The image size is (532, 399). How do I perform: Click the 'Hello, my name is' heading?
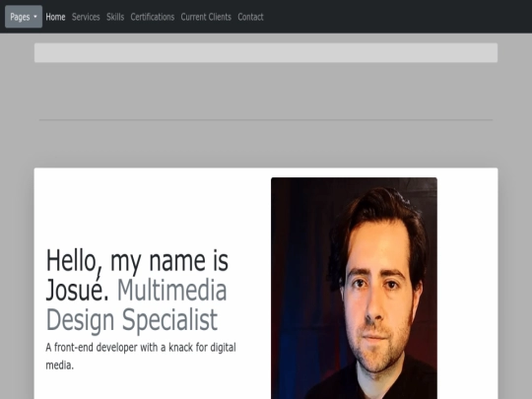137,260
